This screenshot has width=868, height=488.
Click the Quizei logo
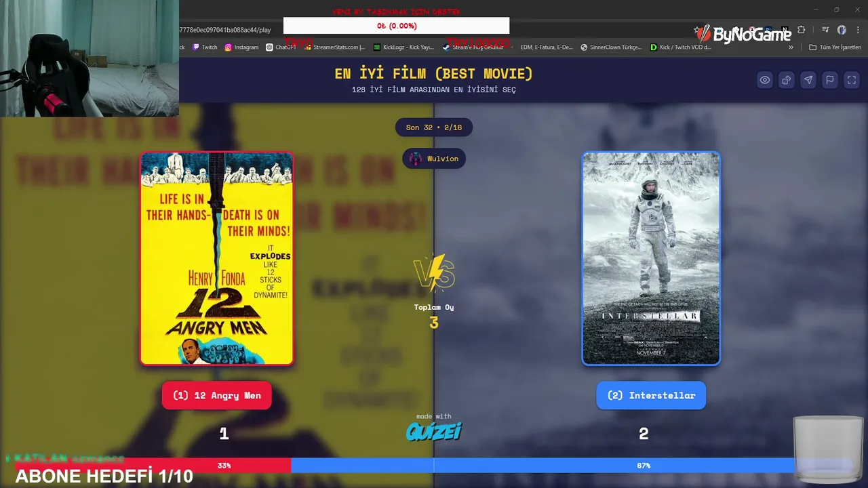coord(434,431)
